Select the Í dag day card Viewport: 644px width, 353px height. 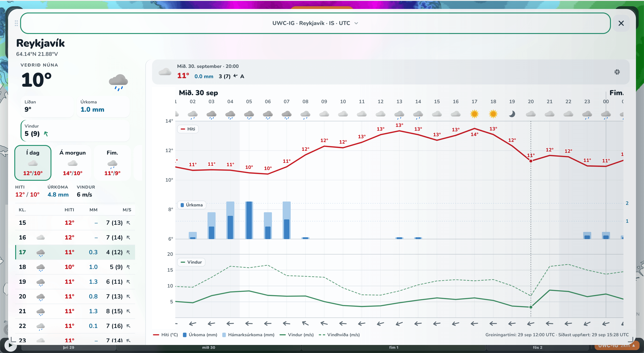click(33, 163)
